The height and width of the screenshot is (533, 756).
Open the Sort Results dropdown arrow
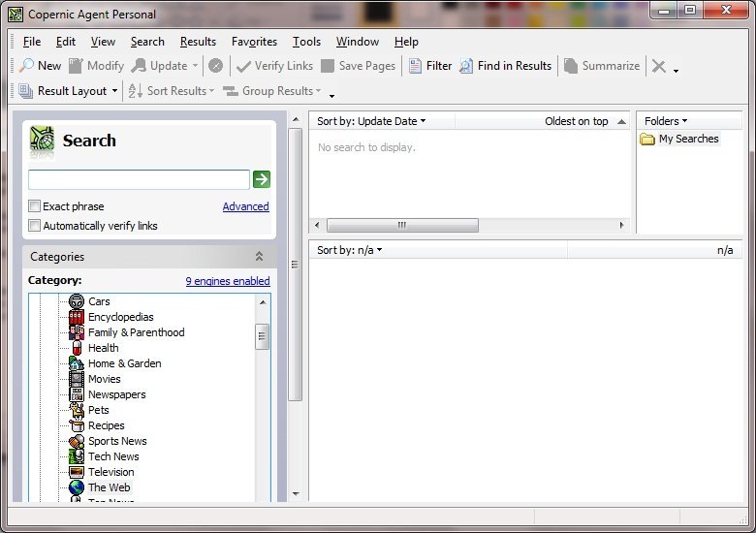pyautogui.click(x=211, y=90)
